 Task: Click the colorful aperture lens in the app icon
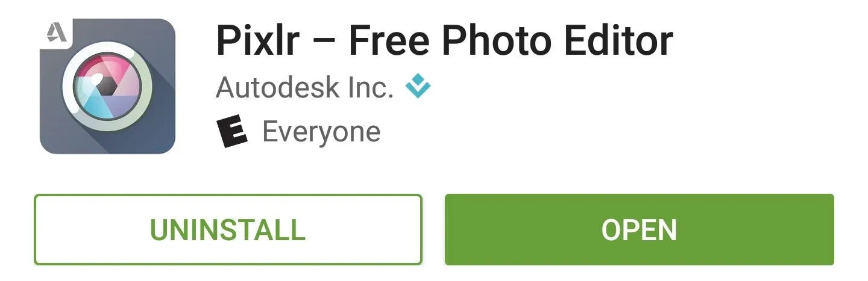107,86
